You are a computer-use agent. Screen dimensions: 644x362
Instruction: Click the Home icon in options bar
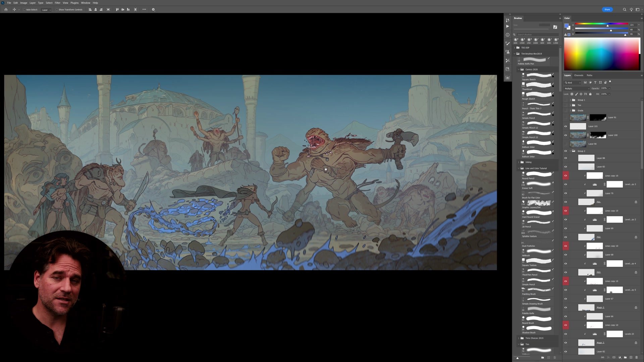click(x=6, y=9)
